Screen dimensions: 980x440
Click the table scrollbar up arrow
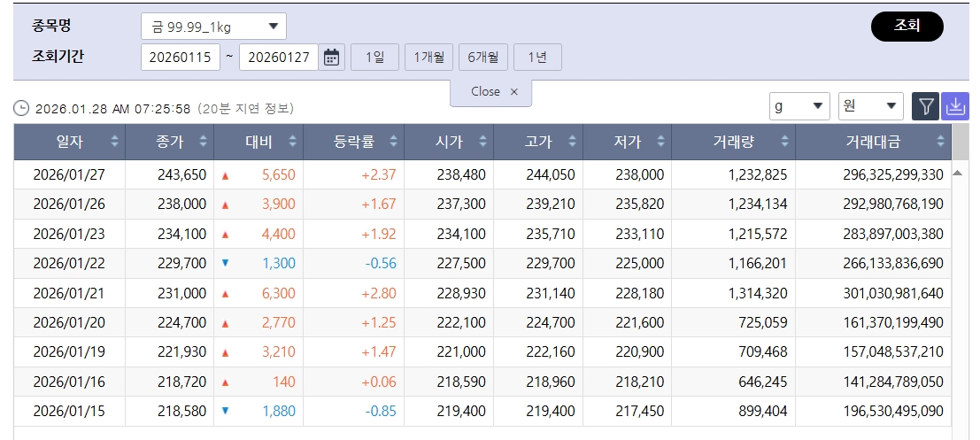[x=957, y=174]
